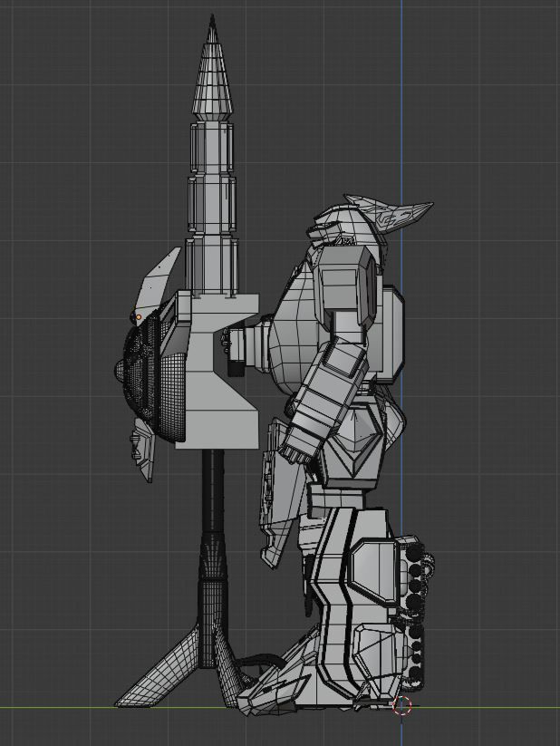Select the round mesh dome shield
The width and height of the screenshot is (560, 746).
(x=151, y=375)
